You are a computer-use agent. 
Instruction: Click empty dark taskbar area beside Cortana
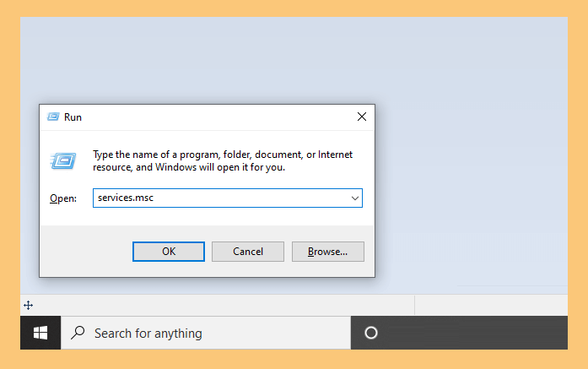pyautogui.click(x=472, y=333)
